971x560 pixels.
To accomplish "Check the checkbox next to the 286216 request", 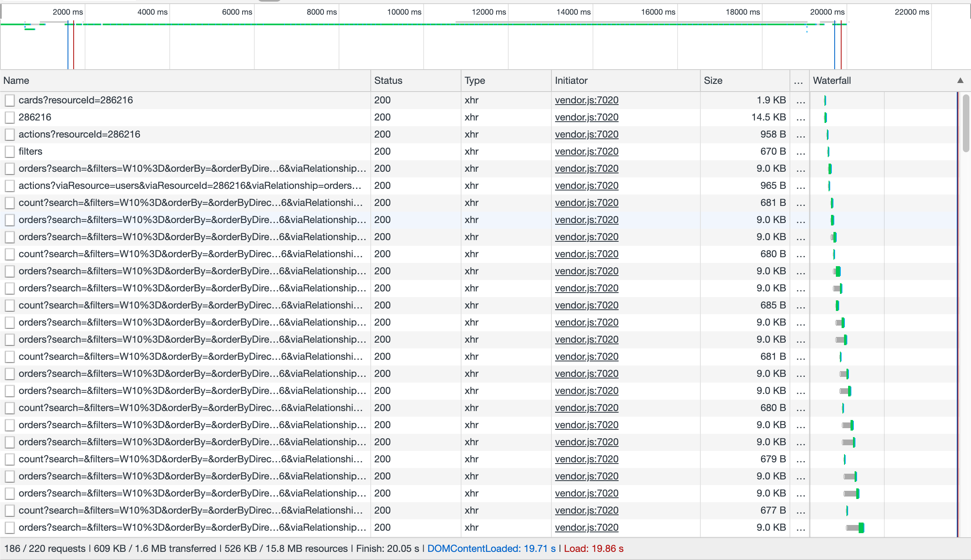I will click(x=10, y=117).
